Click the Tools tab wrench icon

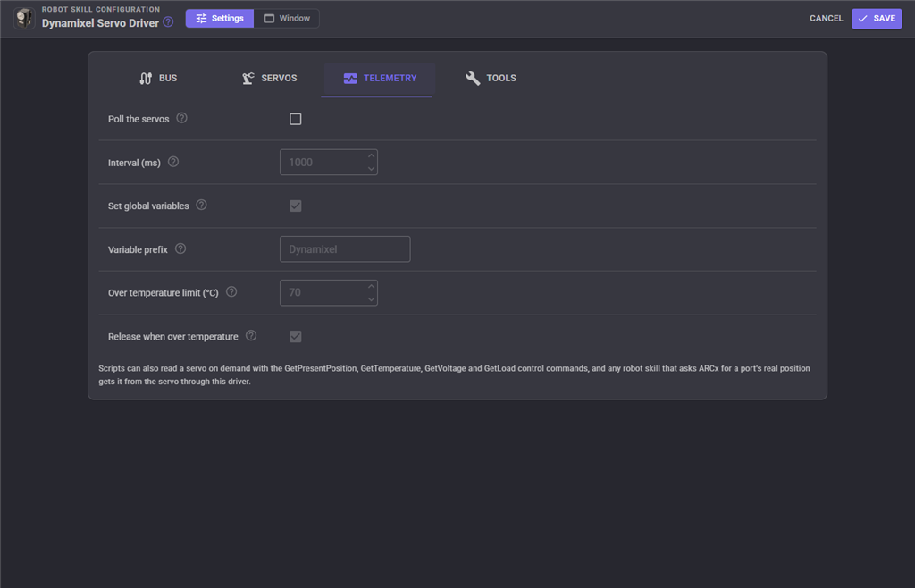(x=473, y=78)
